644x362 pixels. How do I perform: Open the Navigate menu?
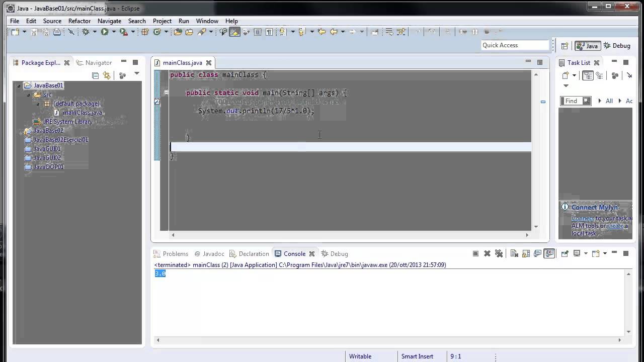[x=109, y=21]
